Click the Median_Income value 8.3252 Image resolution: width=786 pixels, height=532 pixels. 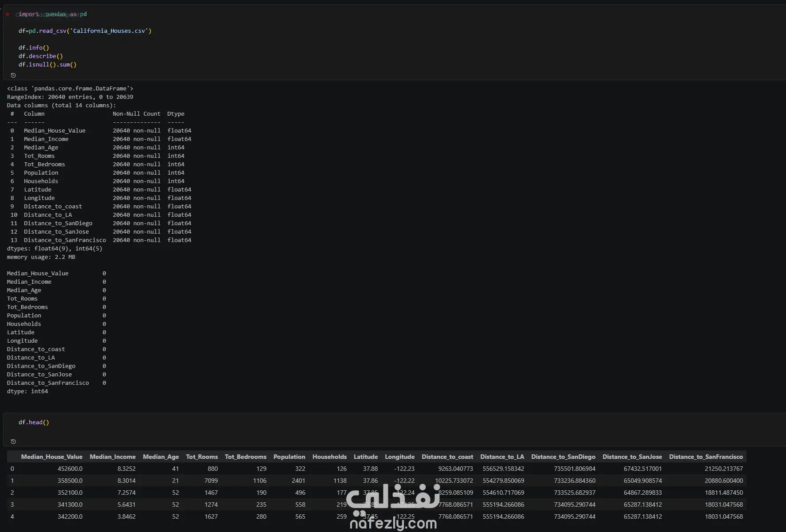[x=127, y=469]
